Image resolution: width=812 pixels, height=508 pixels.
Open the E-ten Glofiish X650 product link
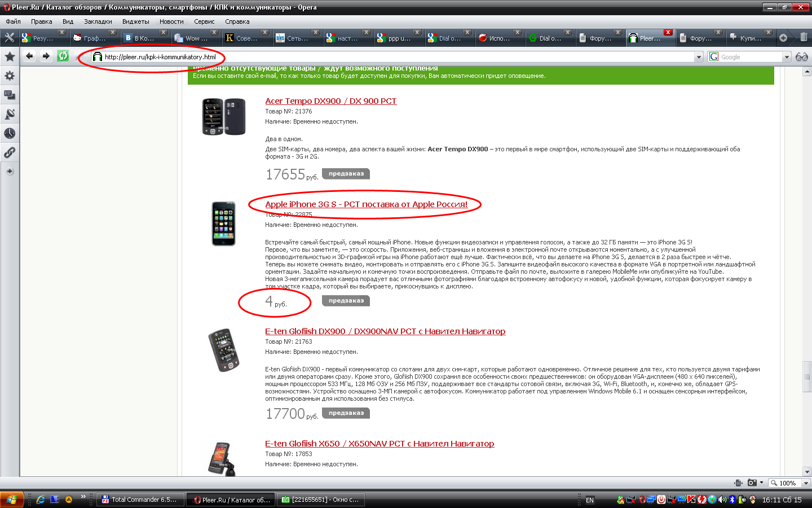tap(379, 444)
